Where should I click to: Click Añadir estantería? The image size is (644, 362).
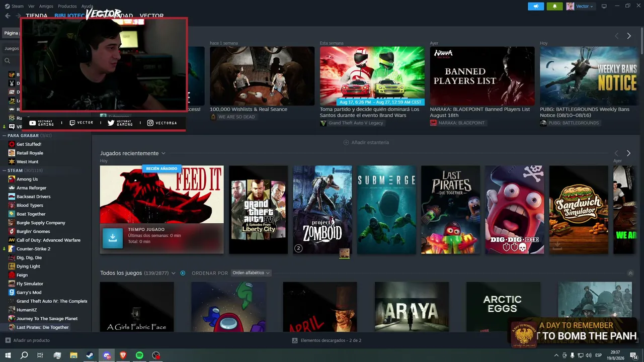[370, 142]
